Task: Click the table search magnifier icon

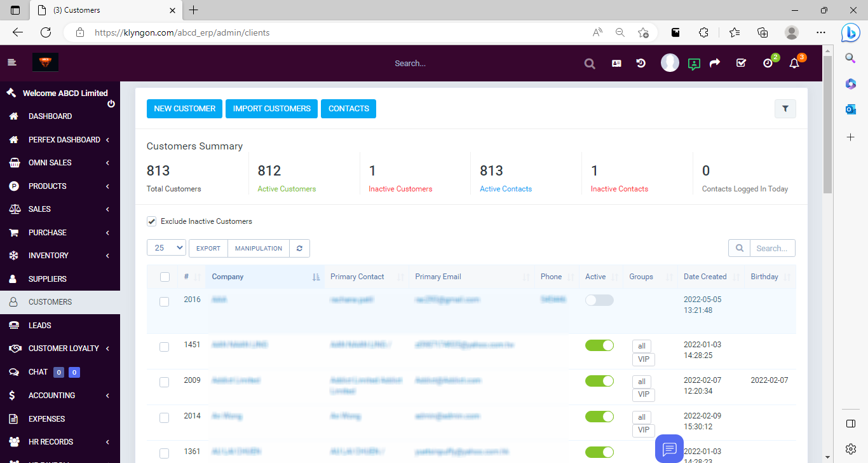Action: click(739, 249)
